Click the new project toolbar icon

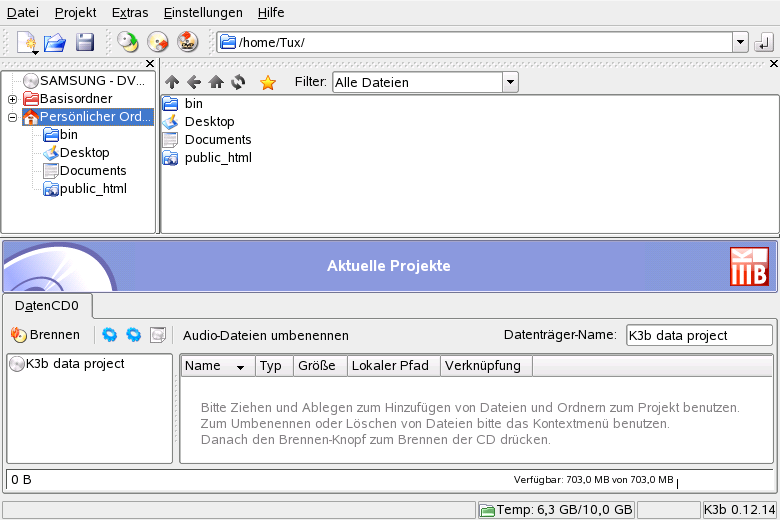click(26, 42)
